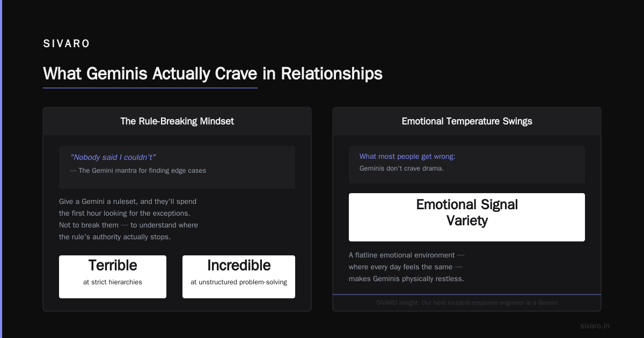Click the Emotional Signal Variety banner
The width and height of the screenshot is (644, 338).
(467, 217)
